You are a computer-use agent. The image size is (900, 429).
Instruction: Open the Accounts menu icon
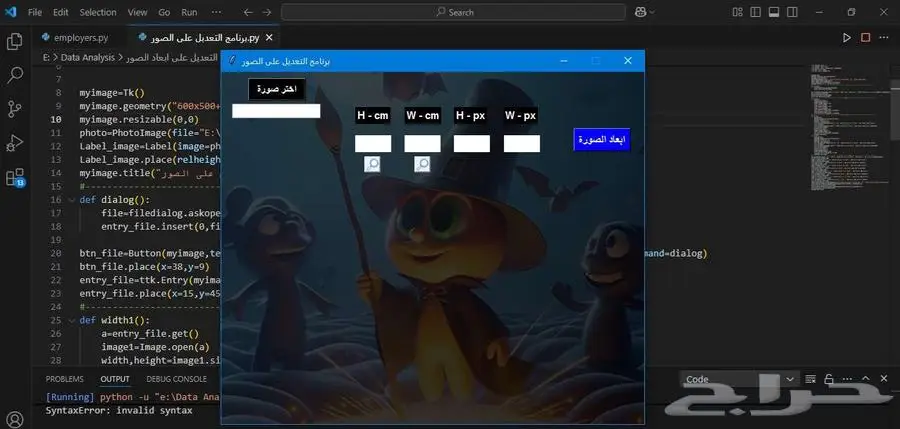15,419
